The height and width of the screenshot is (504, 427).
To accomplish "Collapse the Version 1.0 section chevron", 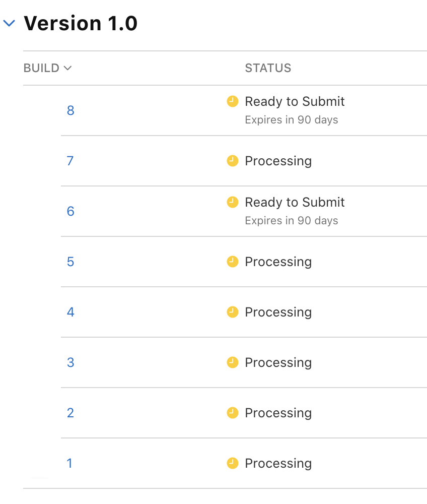I will click(x=10, y=23).
